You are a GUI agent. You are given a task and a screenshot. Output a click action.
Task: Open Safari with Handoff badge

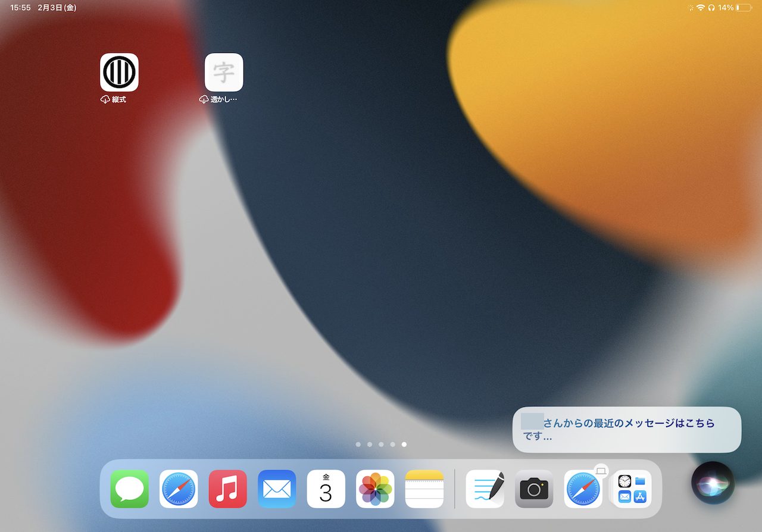pyautogui.click(x=583, y=489)
